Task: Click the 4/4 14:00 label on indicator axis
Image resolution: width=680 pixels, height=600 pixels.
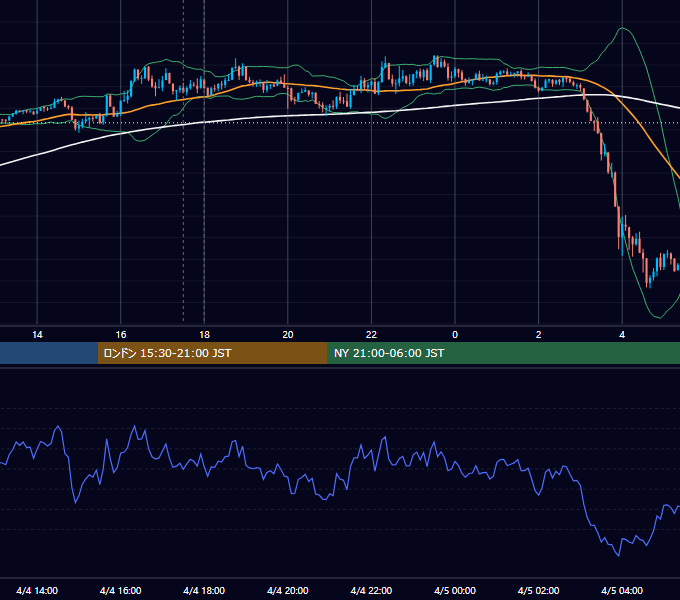Action: pyautogui.click(x=37, y=590)
